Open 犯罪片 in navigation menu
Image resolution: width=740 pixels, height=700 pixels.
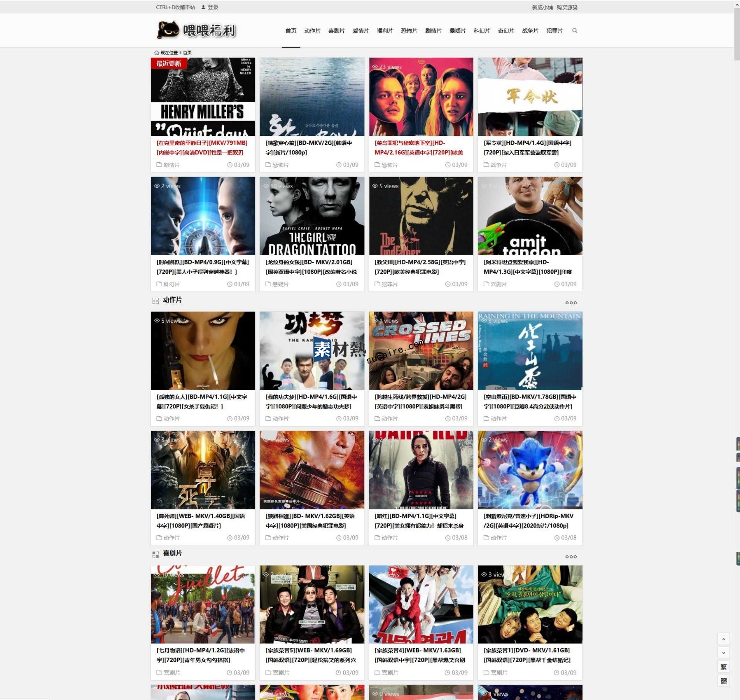point(554,31)
